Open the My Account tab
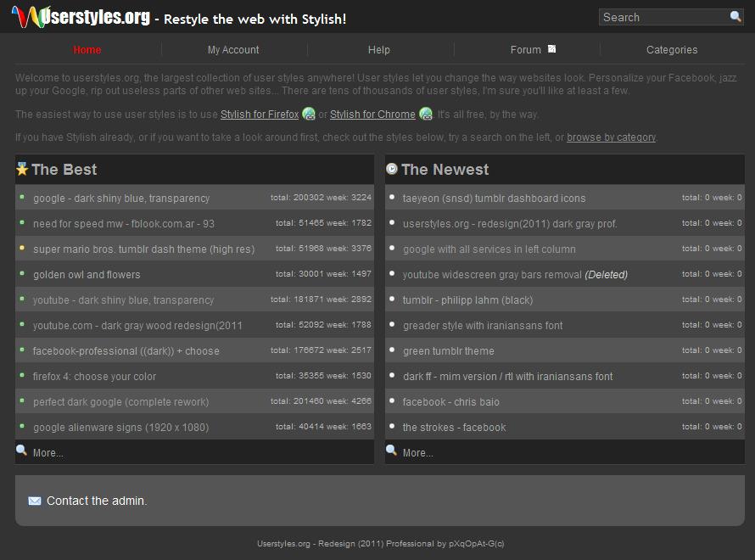Image resolution: width=755 pixels, height=560 pixels. [x=233, y=49]
